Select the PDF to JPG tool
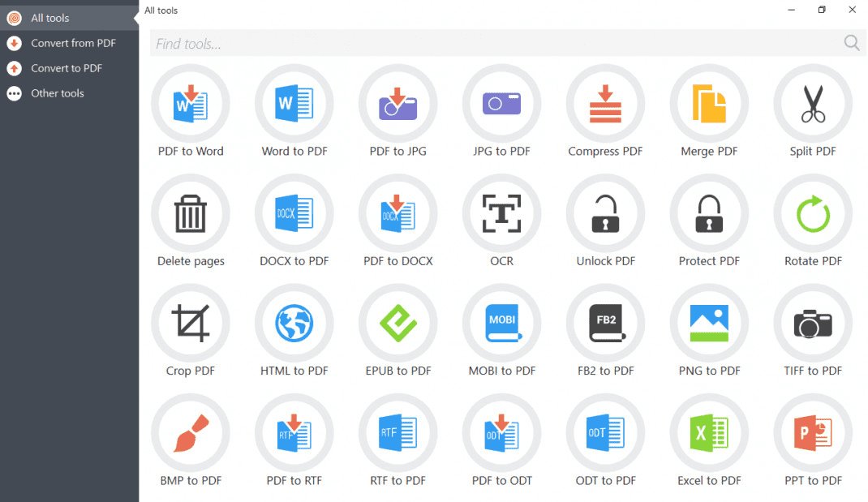 [398, 104]
